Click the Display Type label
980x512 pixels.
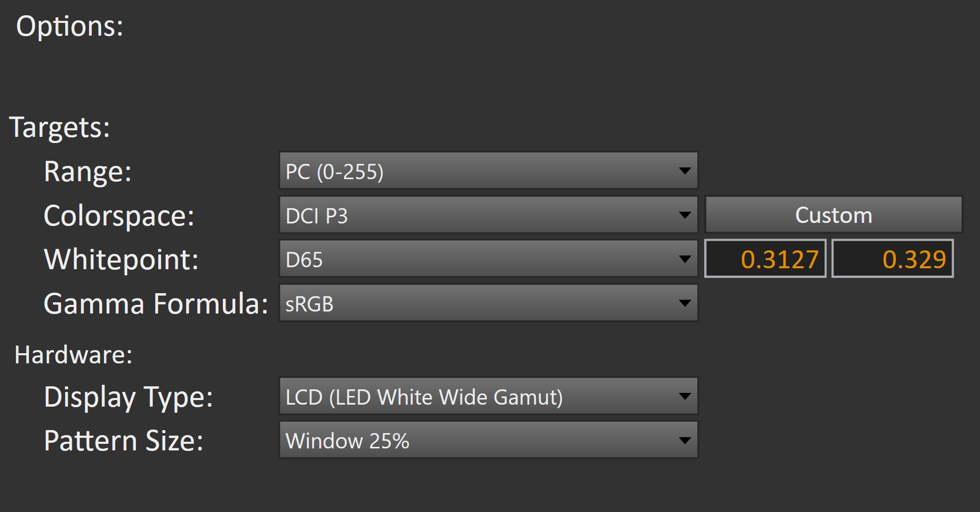click(128, 397)
